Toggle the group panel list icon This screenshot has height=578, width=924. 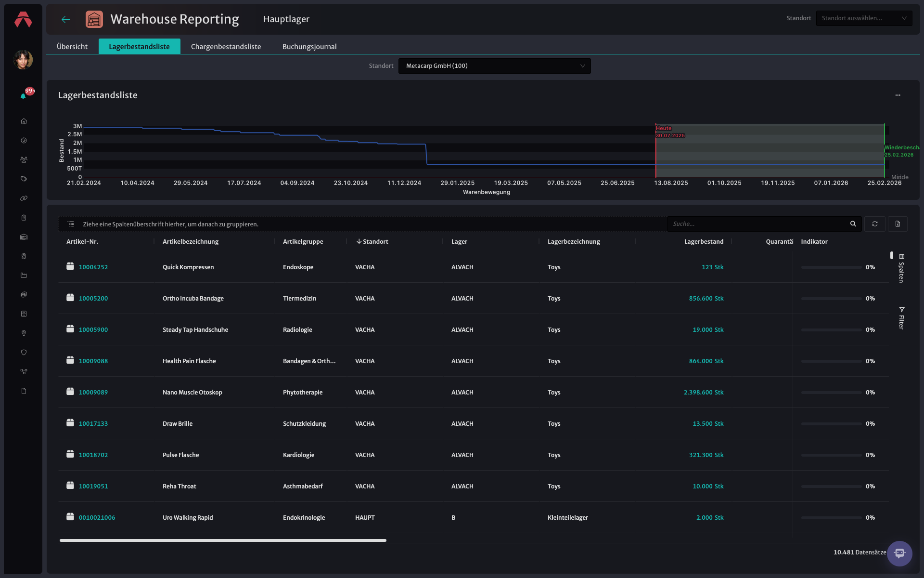[71, 224]
